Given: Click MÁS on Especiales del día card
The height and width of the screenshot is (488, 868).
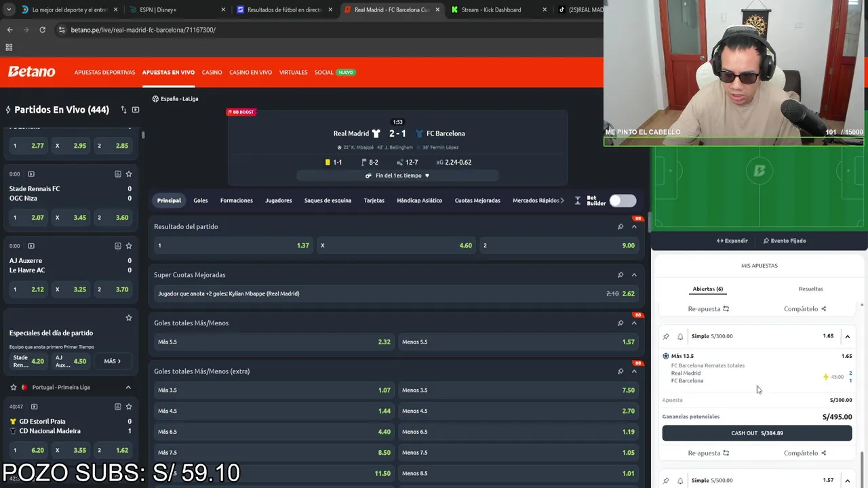Looking at the screenshot, I should point(112,361).
